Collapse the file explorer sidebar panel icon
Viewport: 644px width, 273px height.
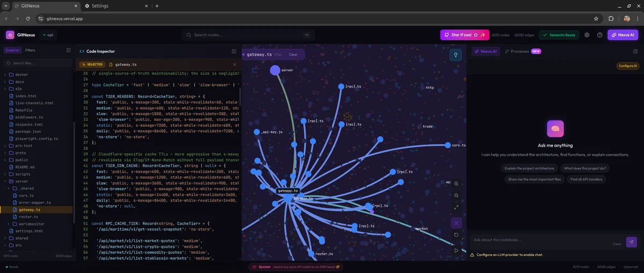[x=69, y=51]
